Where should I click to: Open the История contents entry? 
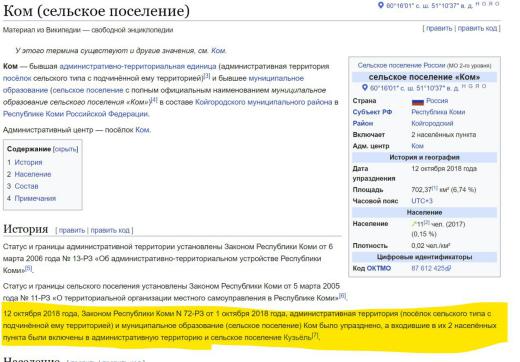pos(28,162)
